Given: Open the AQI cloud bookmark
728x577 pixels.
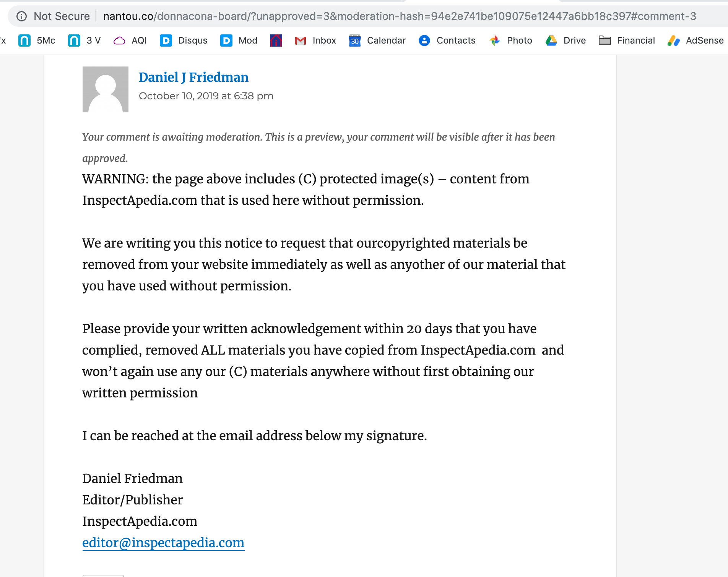Looking at the screenshot, I should (x=130, y=41).
